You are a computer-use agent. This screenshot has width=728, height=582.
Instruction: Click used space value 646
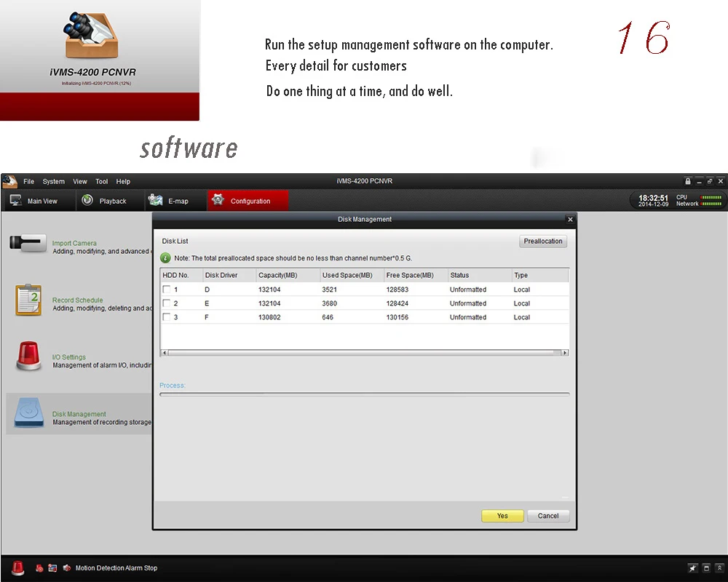328,317
